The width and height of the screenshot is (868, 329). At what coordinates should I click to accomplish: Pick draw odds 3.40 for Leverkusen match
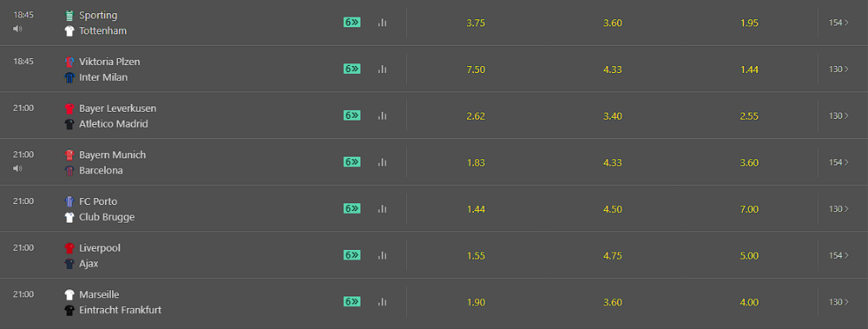point(613,116)
